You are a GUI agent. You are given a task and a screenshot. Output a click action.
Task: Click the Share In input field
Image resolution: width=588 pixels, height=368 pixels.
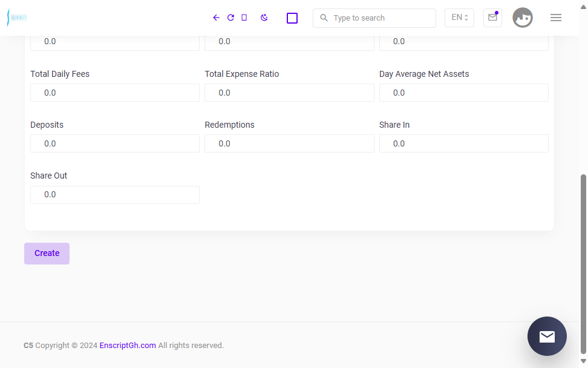tap(463, 143)
